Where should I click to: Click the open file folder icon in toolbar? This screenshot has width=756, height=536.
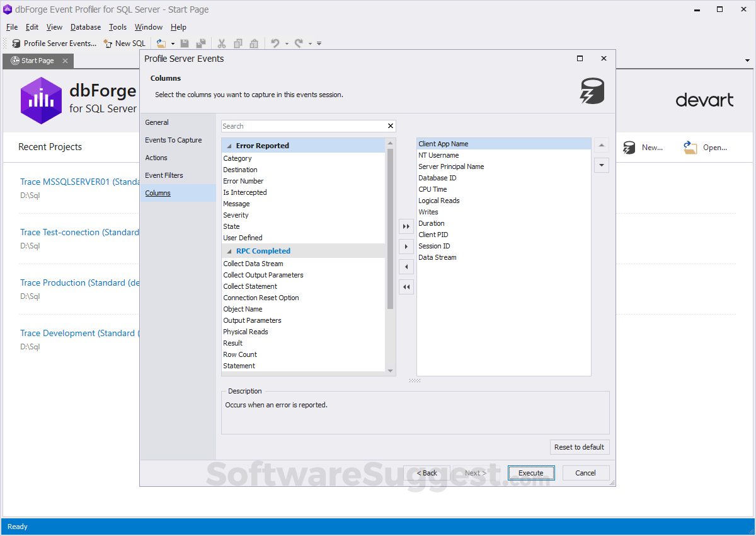click(x=161, y=44)
